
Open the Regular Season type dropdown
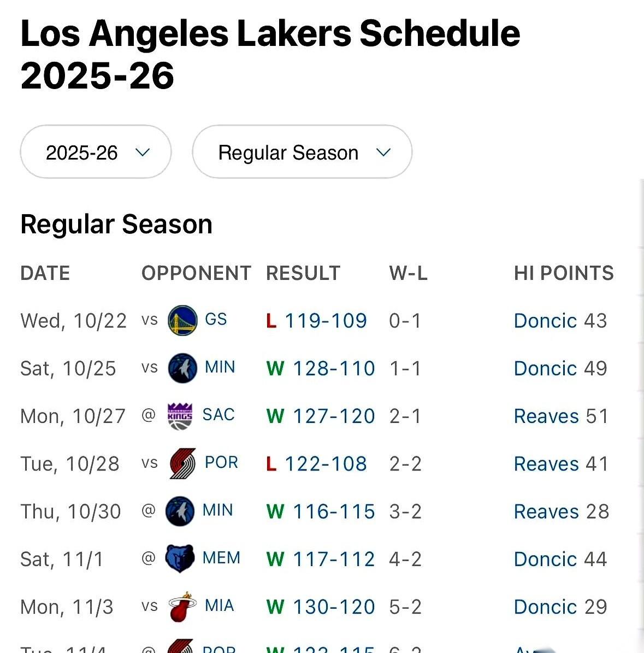[x=302, y=152]
